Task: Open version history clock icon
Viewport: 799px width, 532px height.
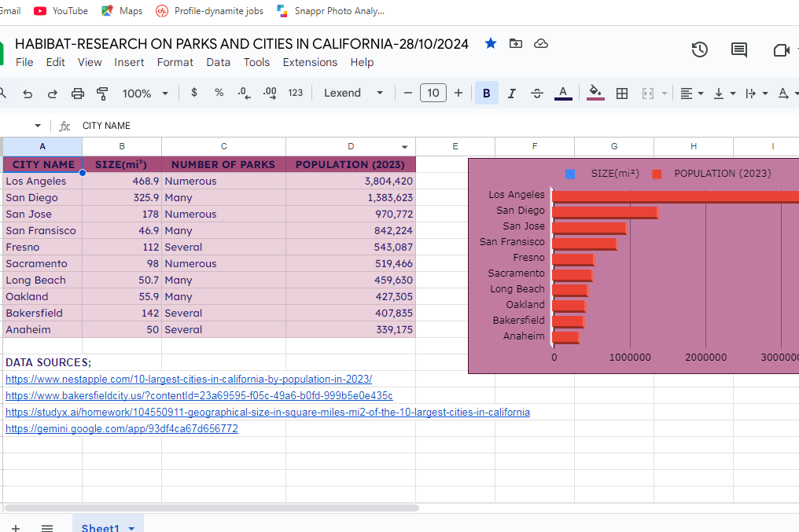Action: 699,50
